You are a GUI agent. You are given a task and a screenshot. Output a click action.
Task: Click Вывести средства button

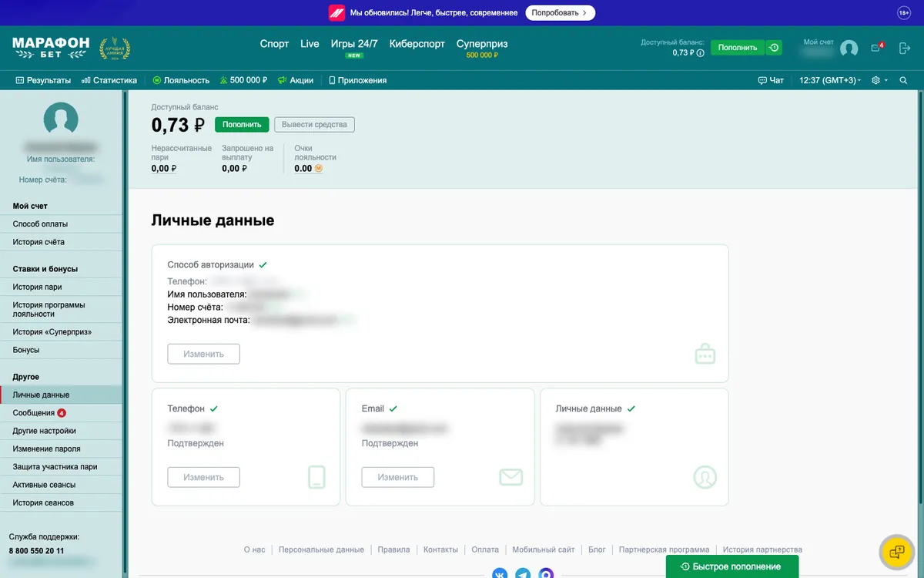pos(314,124)
